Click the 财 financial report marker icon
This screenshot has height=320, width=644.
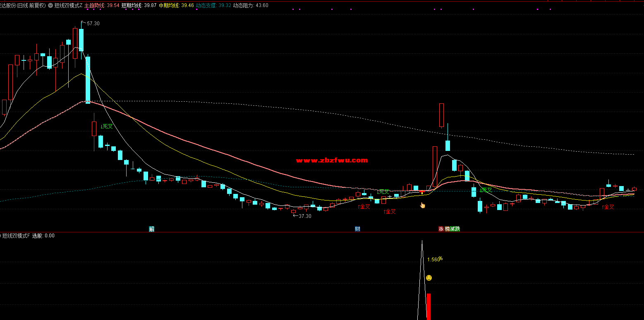click(357, 229)
